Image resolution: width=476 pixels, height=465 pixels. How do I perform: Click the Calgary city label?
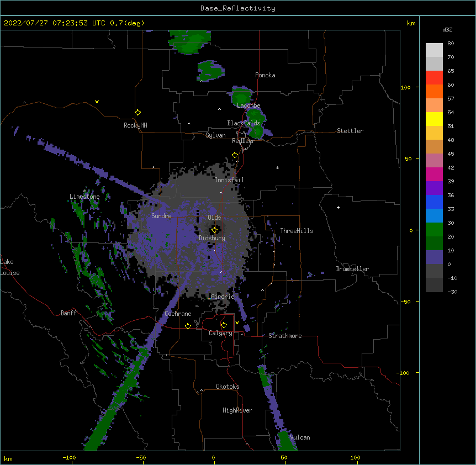[220, 333]
